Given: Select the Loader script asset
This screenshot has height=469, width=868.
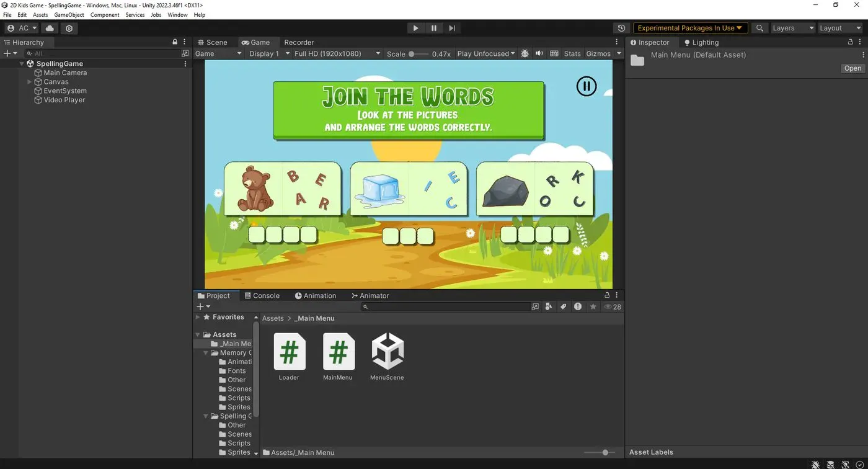Looking at the screenshot, I should (x=289, y=357).
